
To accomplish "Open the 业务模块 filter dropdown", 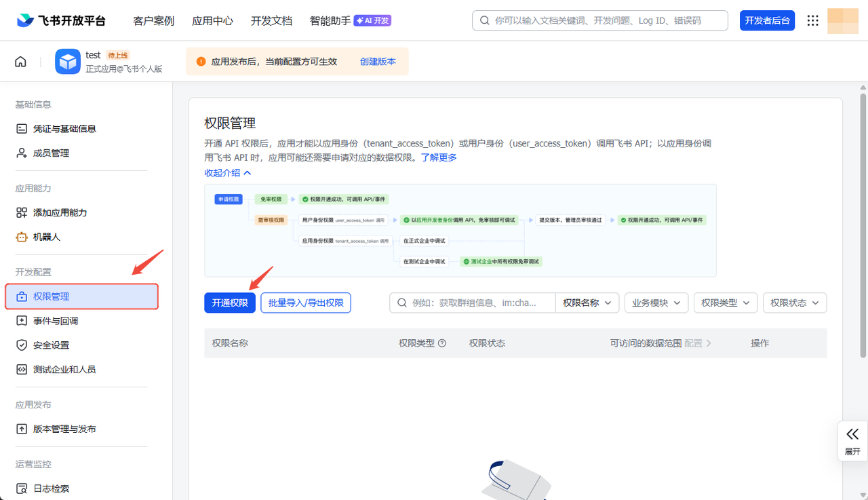I will (656, 303).
